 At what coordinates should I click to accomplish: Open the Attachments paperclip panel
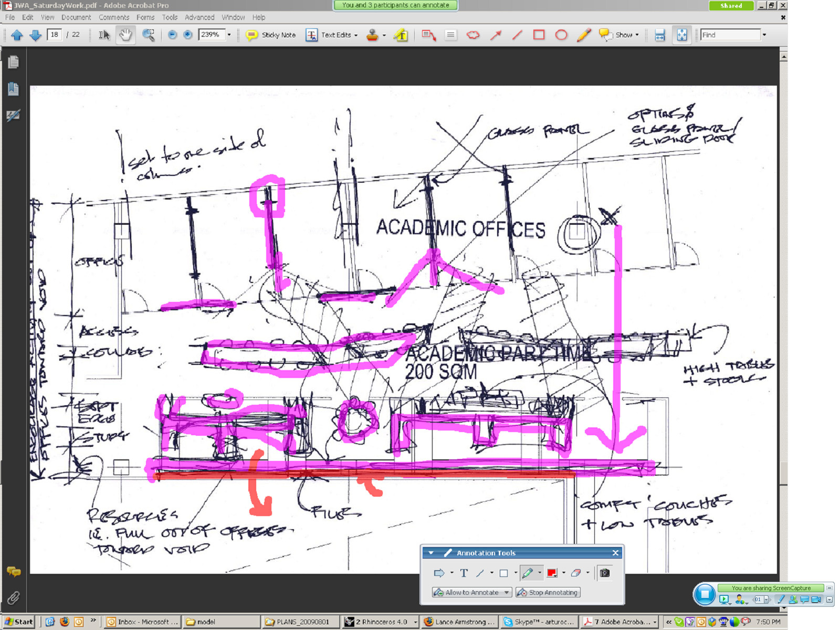click(x=13, y=597)
